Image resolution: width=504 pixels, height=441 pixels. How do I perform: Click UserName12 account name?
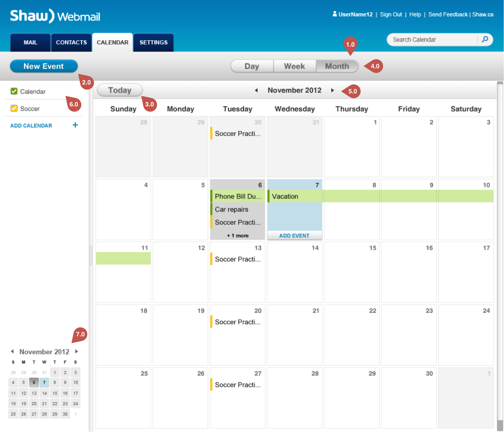355,14
